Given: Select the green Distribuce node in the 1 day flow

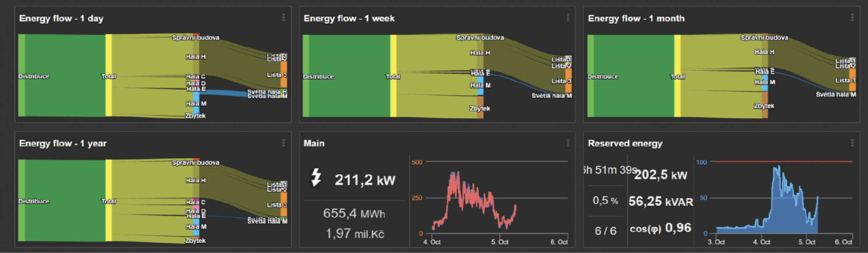Looking at the screenshot, I should point(22,76).
